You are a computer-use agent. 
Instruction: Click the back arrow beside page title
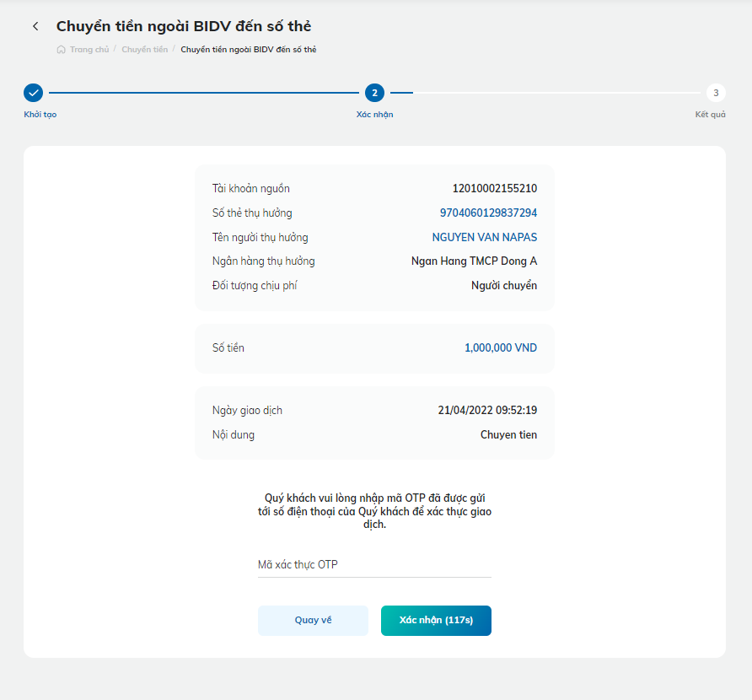(x=35, y=26)
